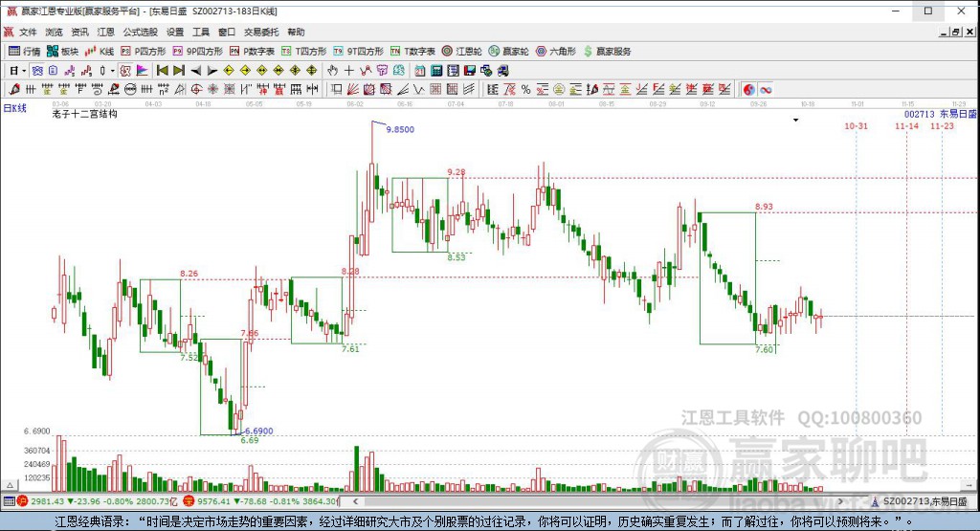
Task: Jump to first bar arrow icon
Action: [x=163, y=71]
